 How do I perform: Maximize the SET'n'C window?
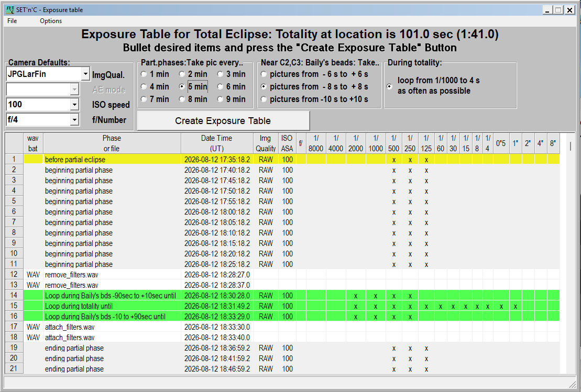[x=558, y=10]
